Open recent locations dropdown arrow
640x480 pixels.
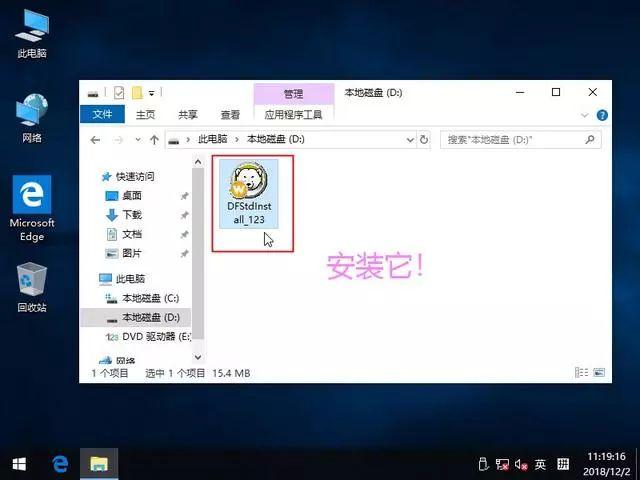pyautogui.click(x=138, y=140)
